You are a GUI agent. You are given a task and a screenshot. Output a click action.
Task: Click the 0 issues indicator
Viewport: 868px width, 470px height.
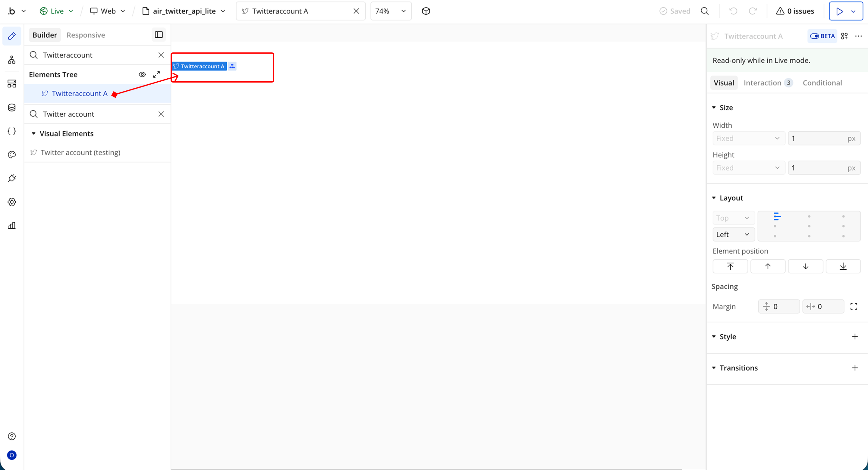point(795,11)
